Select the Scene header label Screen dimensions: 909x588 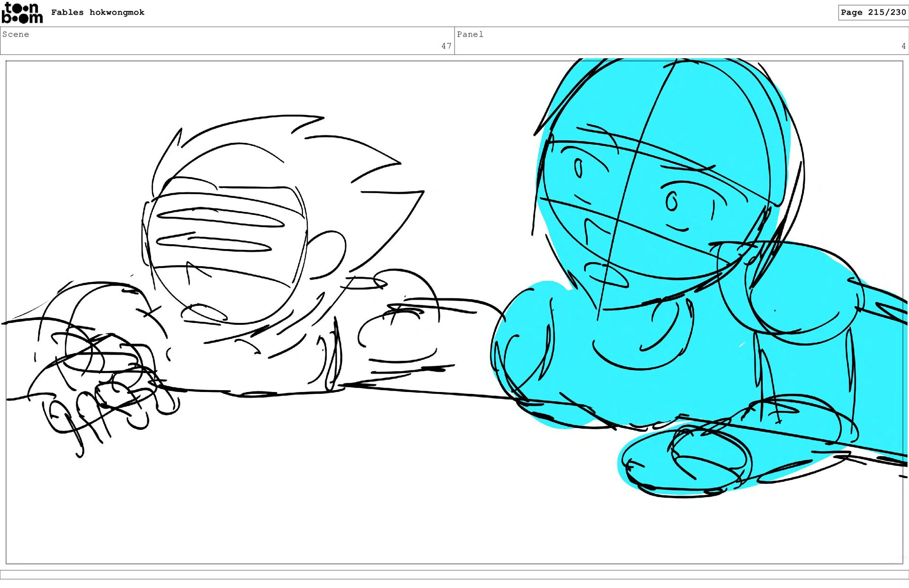click(16, 34)
